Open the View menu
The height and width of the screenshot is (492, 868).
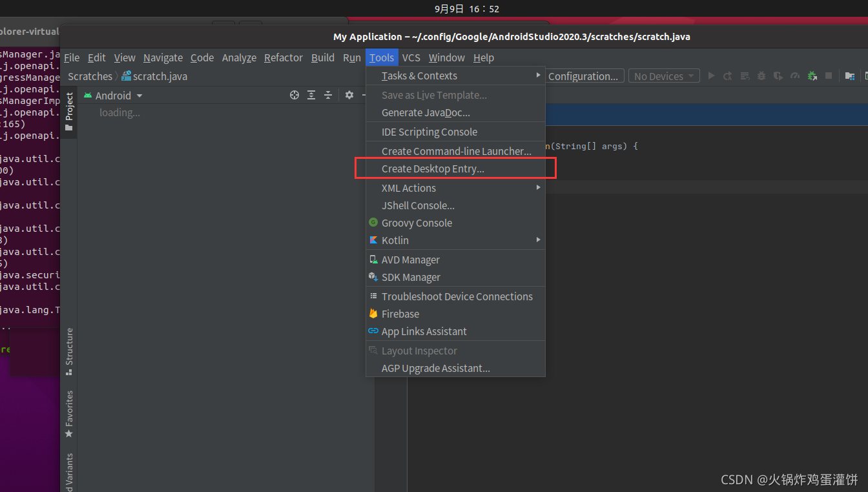[125, 57]
